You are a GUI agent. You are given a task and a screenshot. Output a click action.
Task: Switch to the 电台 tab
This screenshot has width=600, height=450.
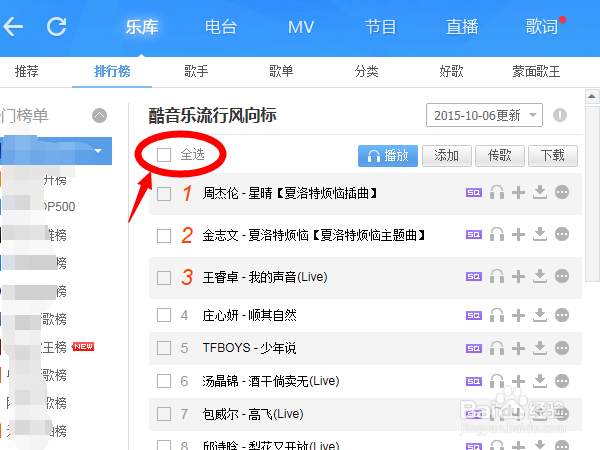221,27
